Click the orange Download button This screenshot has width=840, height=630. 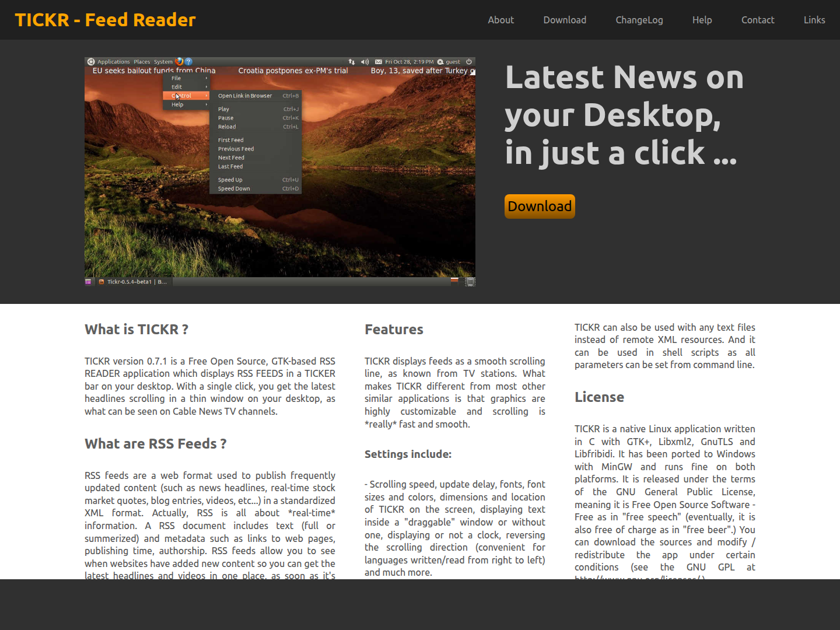(x=540, y=206)
